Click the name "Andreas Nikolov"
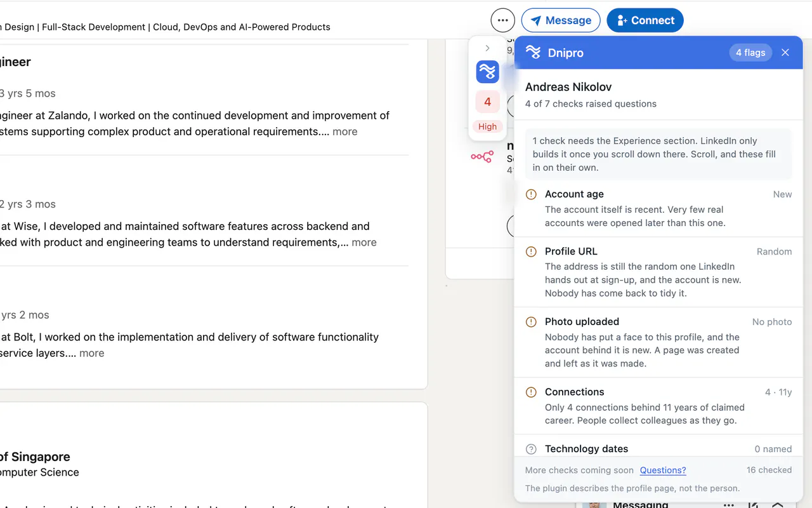 (568, 87)
